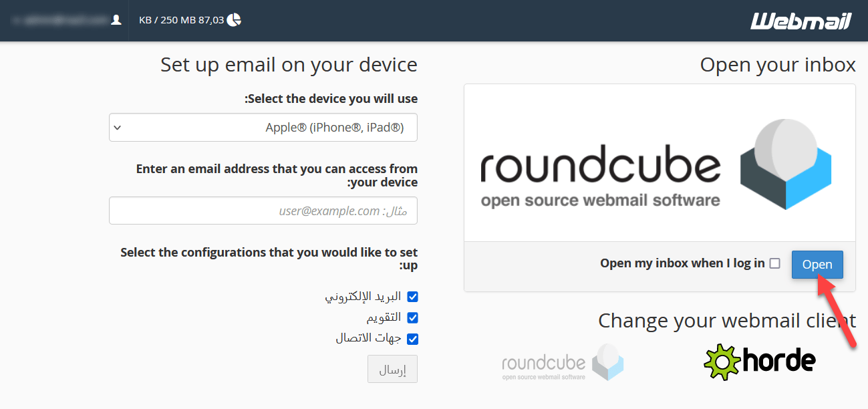Click the user account icon in header

pyautogui.click(x=116, y=20)
